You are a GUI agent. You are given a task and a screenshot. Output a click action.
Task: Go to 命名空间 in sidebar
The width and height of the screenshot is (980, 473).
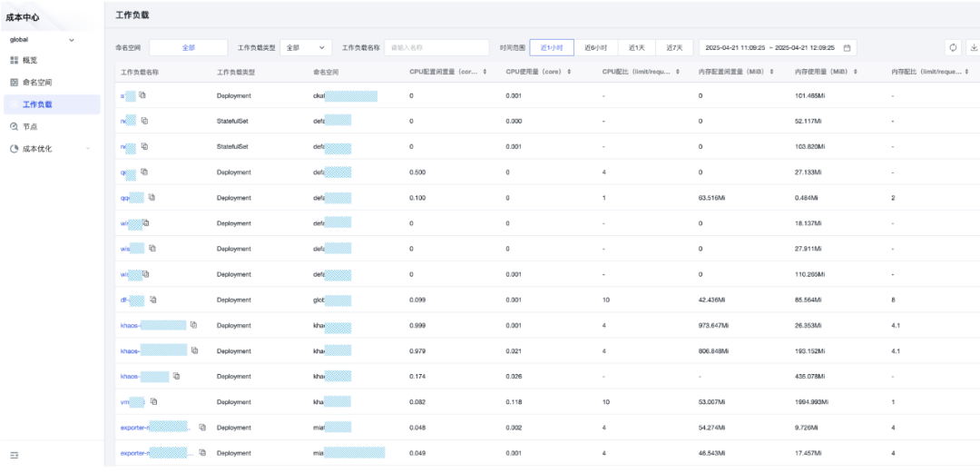(52, 82)
